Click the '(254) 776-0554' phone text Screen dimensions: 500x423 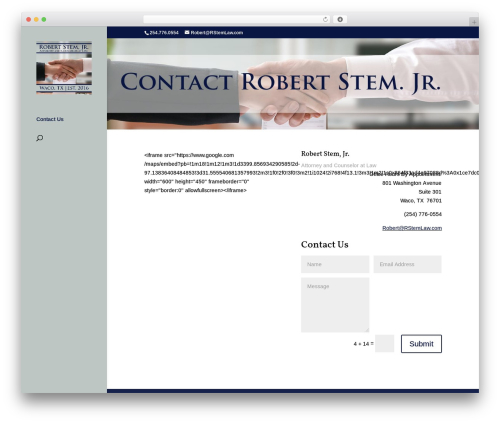[423, 214]
